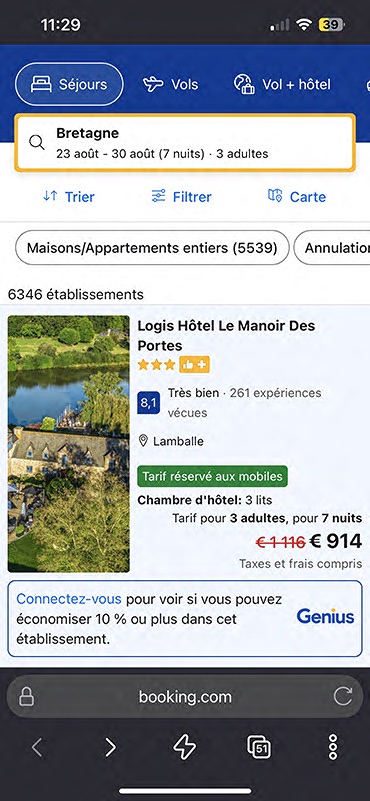Open Logis Hôtel Le Manoir Des Portes title
The height and width of the screenshot is (801, 370).
[x=226, y=336]
